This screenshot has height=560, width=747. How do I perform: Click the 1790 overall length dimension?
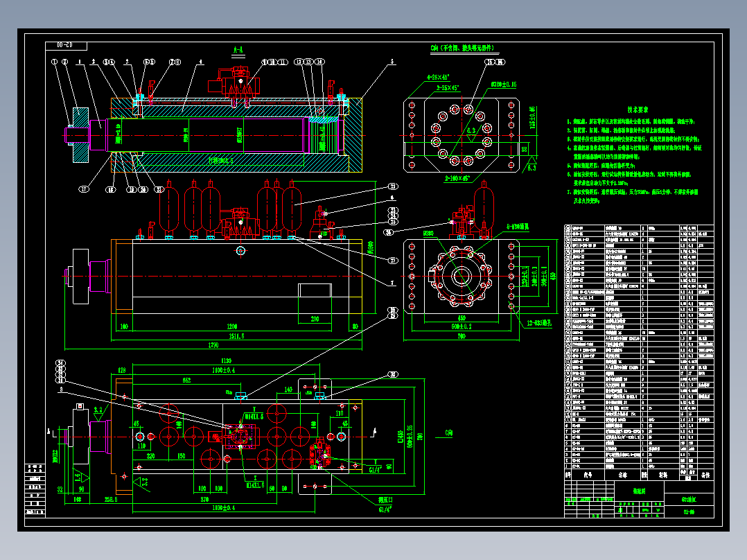[213, 345]
